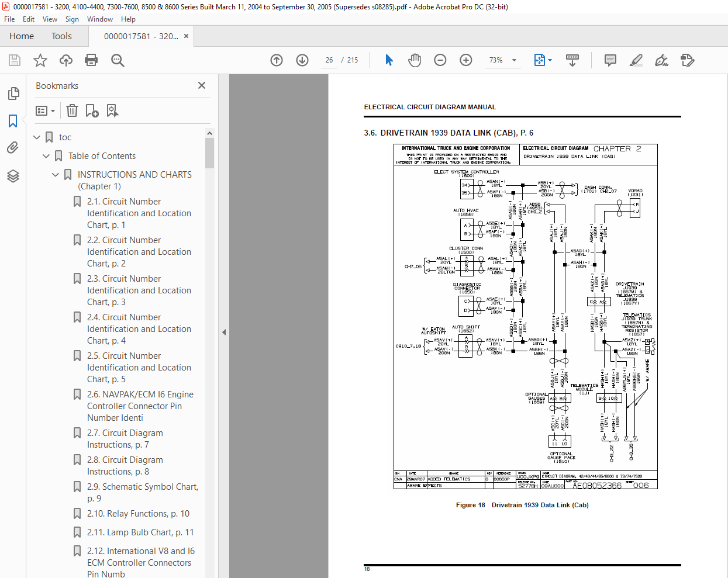The width and height of the screenshot is (728, 578).
Task: Open the View menu
Action: point(50,19)
